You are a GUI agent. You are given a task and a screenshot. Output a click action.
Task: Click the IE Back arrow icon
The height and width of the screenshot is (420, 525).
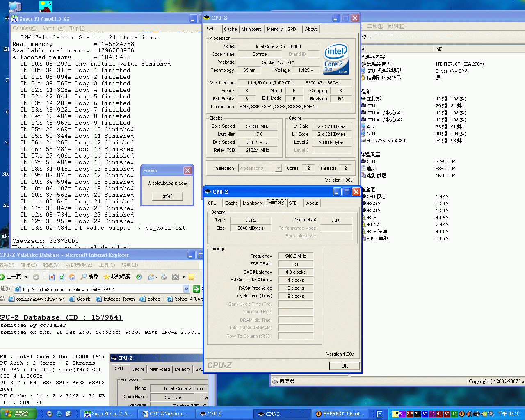[2, 277]
